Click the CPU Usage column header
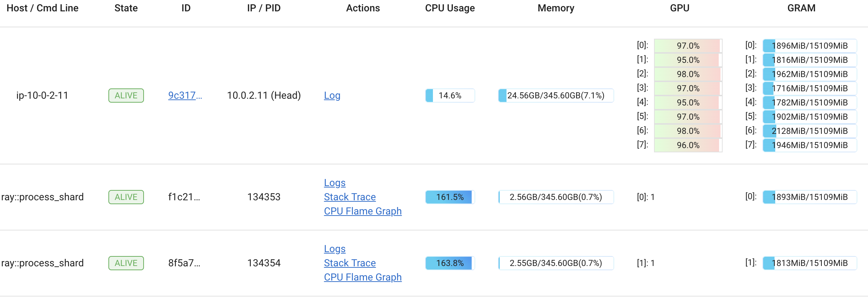The width and height of the screenshot is (868, 299). [450, 8]
